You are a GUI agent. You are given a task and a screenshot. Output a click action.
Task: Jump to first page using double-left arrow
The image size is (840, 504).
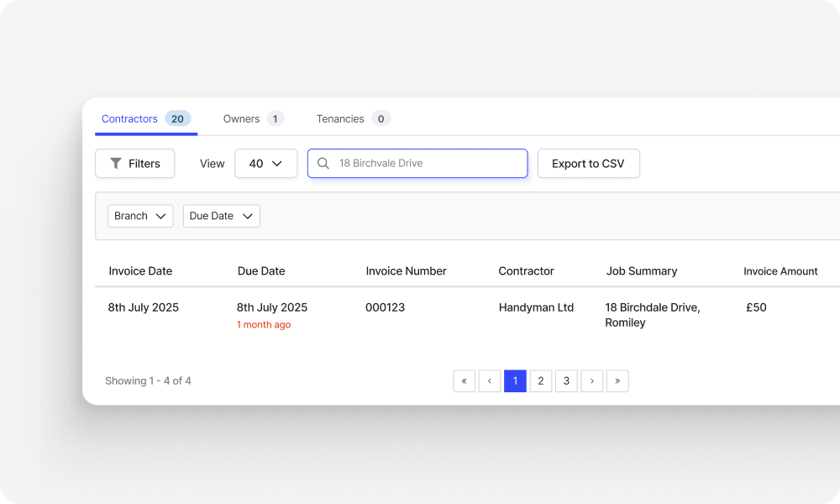click(x=465, y=381)
